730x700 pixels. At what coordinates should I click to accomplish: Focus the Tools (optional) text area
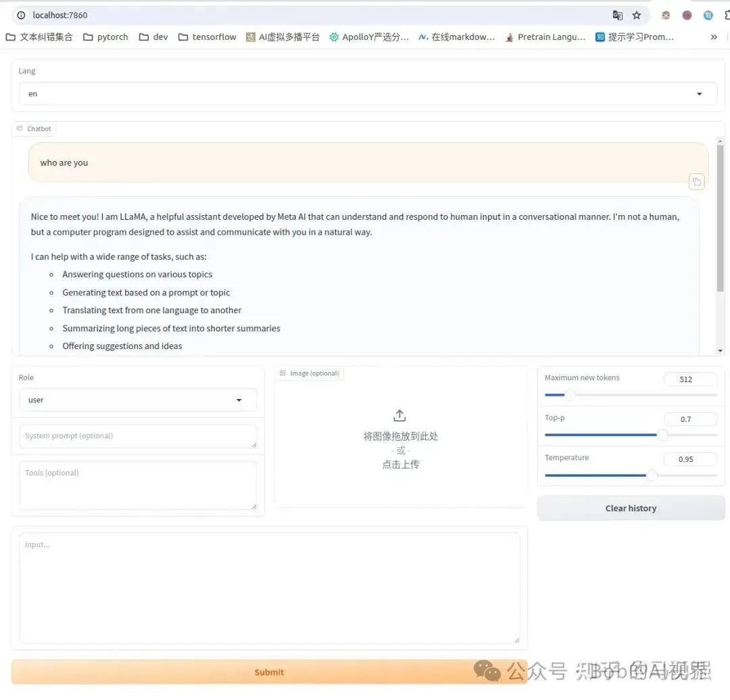pos(138,486)
